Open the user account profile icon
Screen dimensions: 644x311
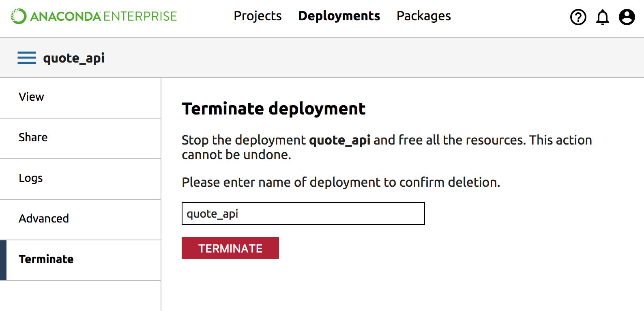point(627,17)
